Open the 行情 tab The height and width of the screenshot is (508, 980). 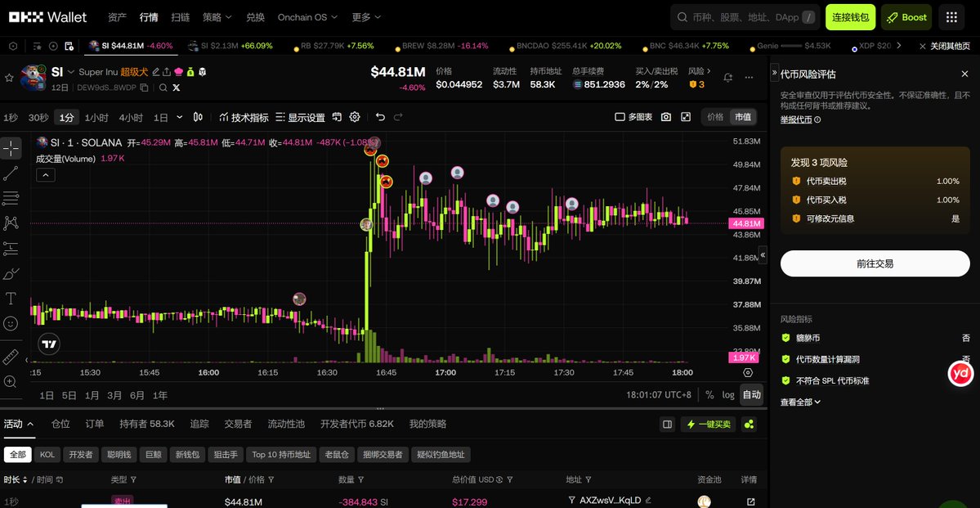pos(149,17)
